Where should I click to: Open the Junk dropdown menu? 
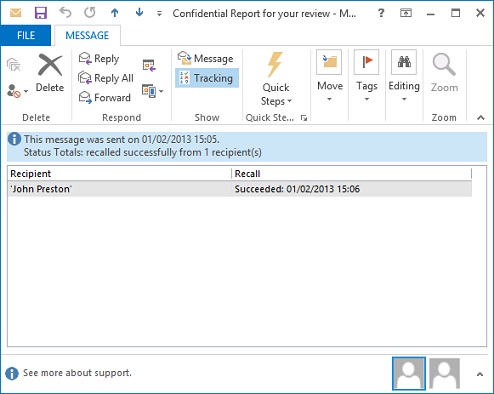tap(17, 91)
